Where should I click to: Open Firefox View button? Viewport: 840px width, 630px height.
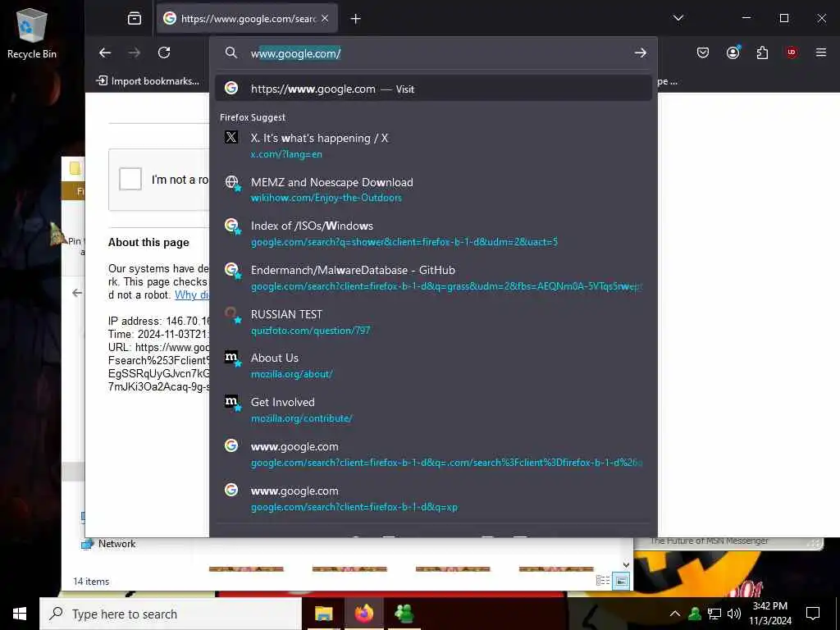[135, 19]
